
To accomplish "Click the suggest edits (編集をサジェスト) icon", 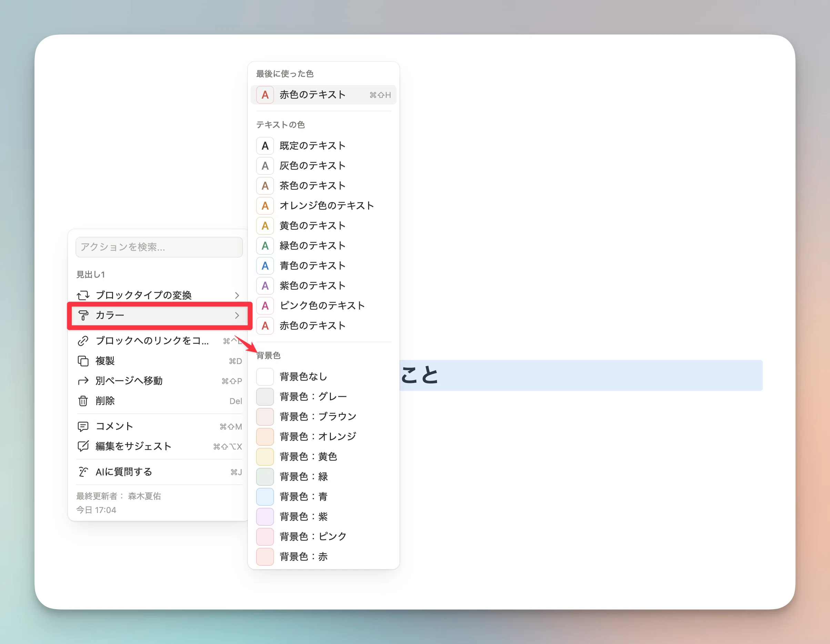I will [x=83, y=446].
